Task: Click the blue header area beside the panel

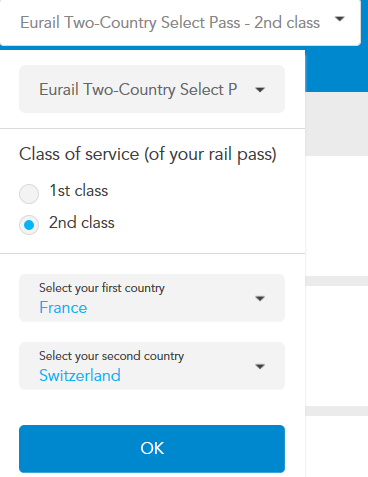Action: [336, 69]
